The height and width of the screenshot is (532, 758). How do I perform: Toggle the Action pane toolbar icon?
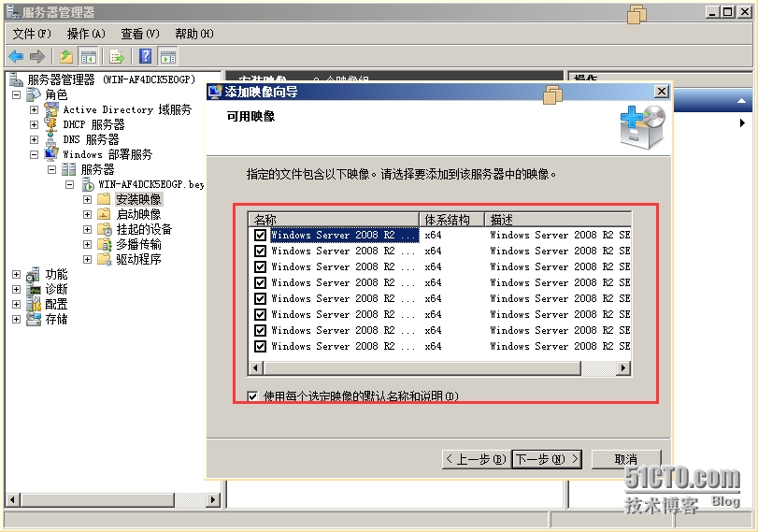point(167,57)
